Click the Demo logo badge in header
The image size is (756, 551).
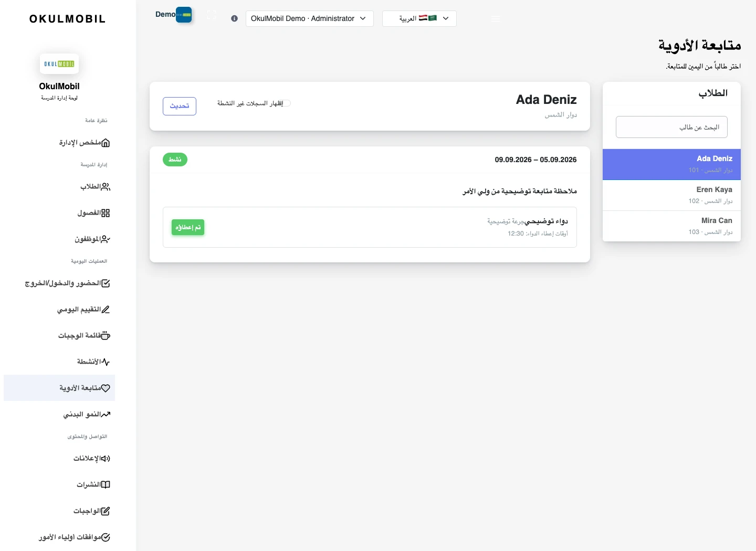point(184,15)
